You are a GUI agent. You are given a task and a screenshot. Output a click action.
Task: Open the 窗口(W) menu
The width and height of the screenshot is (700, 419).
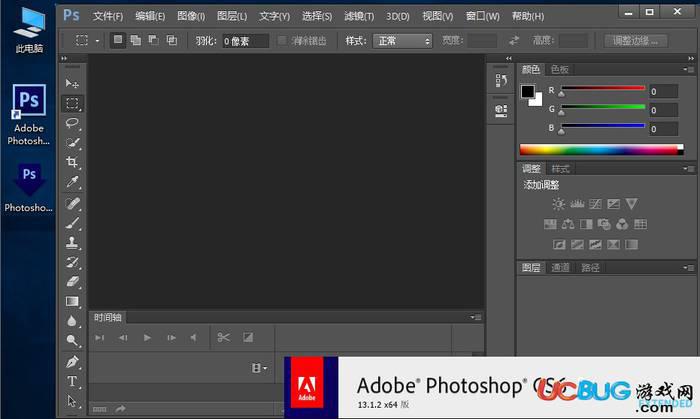[483, 17]
